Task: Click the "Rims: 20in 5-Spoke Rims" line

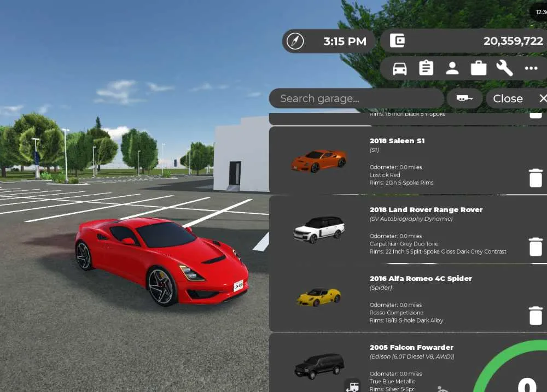Action: point(401,183)
